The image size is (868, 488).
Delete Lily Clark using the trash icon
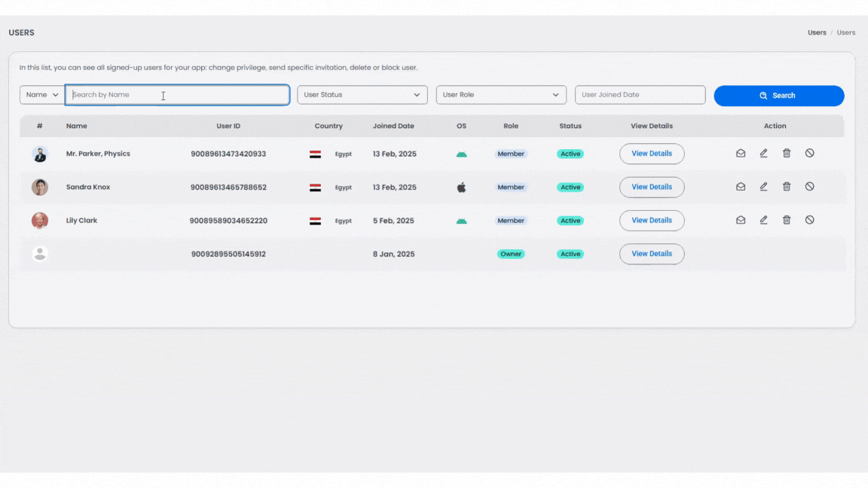[787, 220]
